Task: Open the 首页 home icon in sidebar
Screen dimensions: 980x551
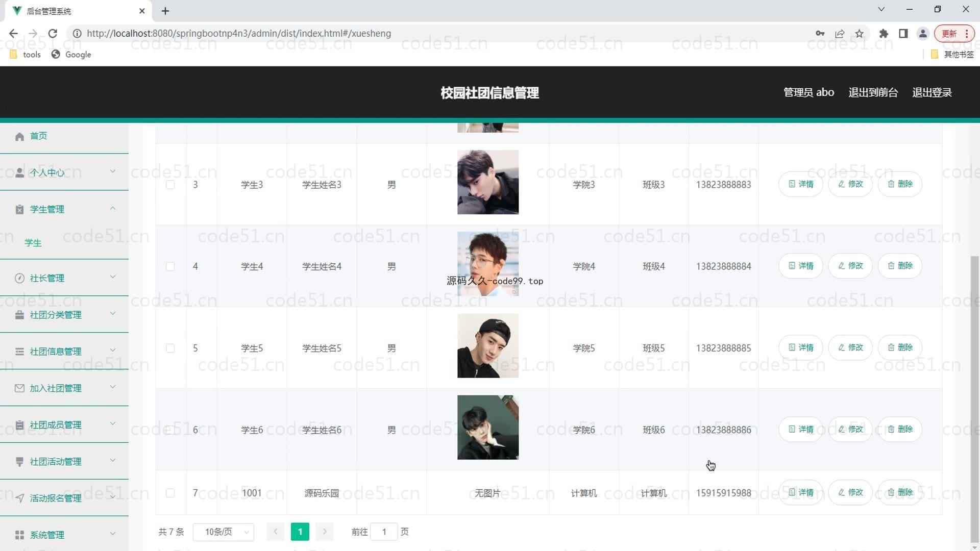Action: (19, 136)
